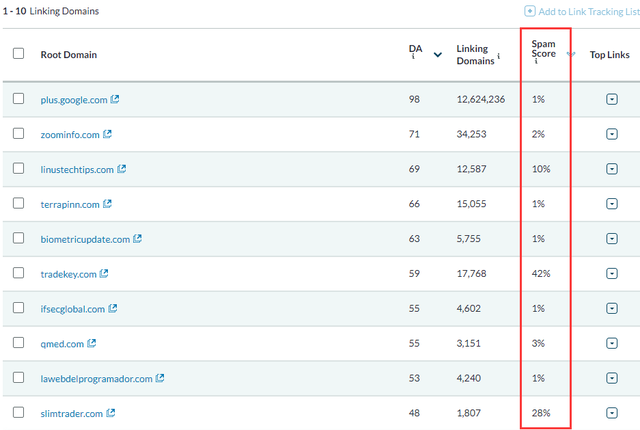Select the 34,253 linking domains value
The width and height of the screenshot is (640, 430).
[471, 134]
